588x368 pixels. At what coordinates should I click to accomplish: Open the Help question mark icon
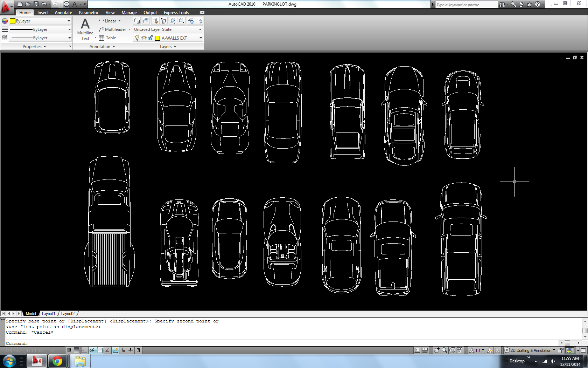pos(538,4)
